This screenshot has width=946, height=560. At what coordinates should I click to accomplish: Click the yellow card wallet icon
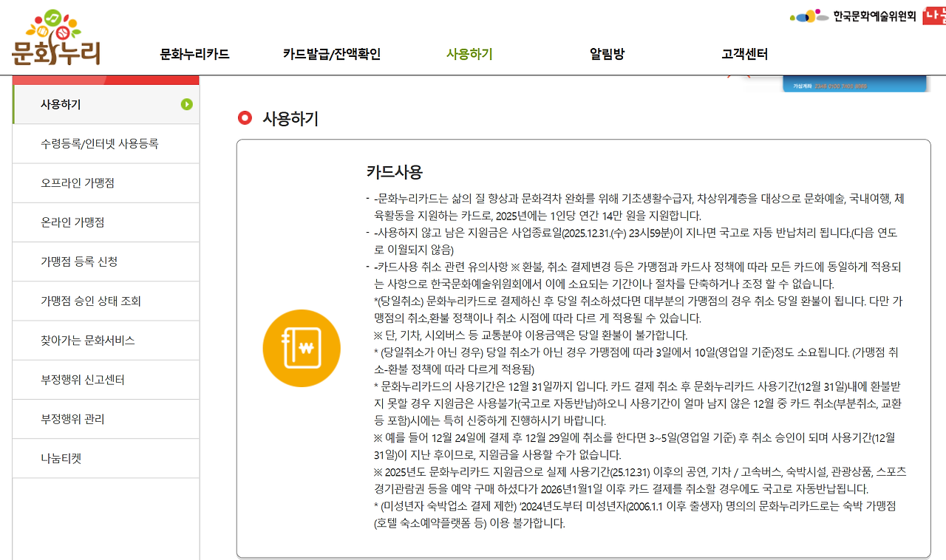point(302,348)
